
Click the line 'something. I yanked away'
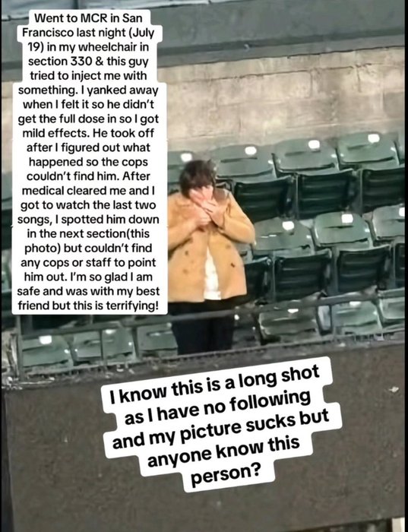pos(88,90)
